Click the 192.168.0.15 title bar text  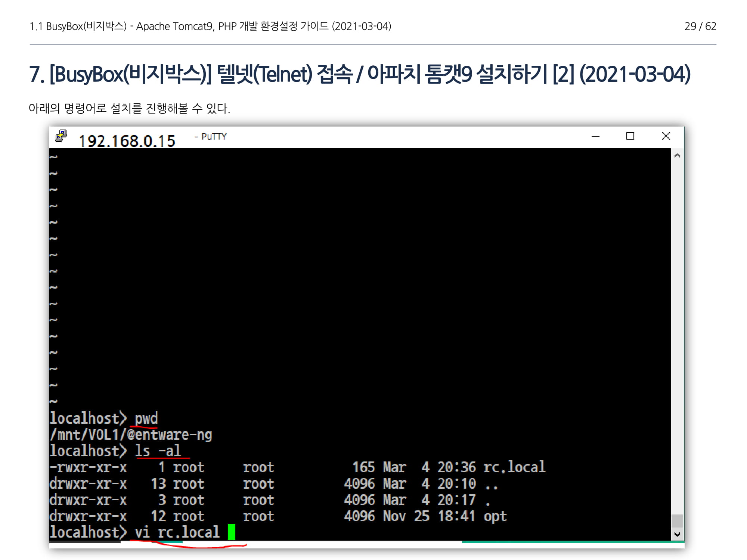point(127,141)
